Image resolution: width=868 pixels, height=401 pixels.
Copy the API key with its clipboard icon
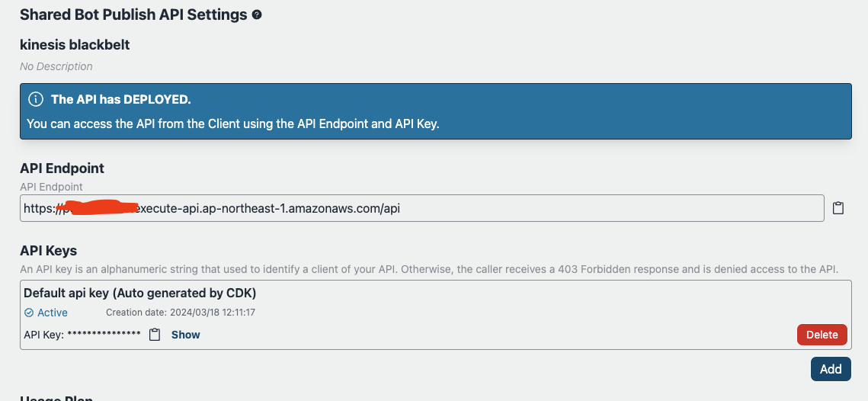(x=155, y=335)
